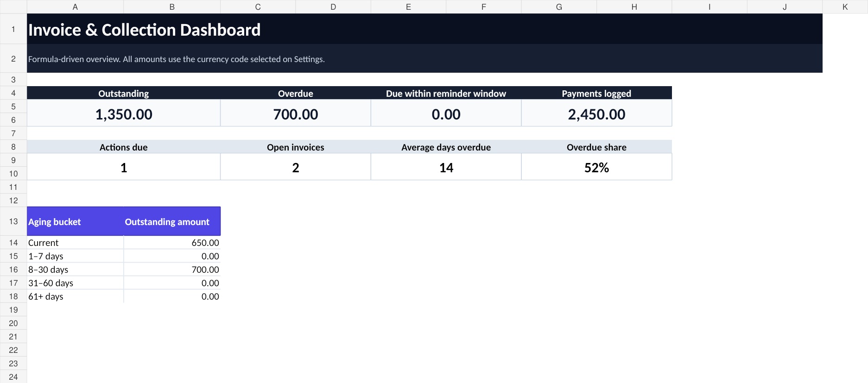Select the 8–30 days bucket cell
868x383 pixels.
(x=76, y=270)
